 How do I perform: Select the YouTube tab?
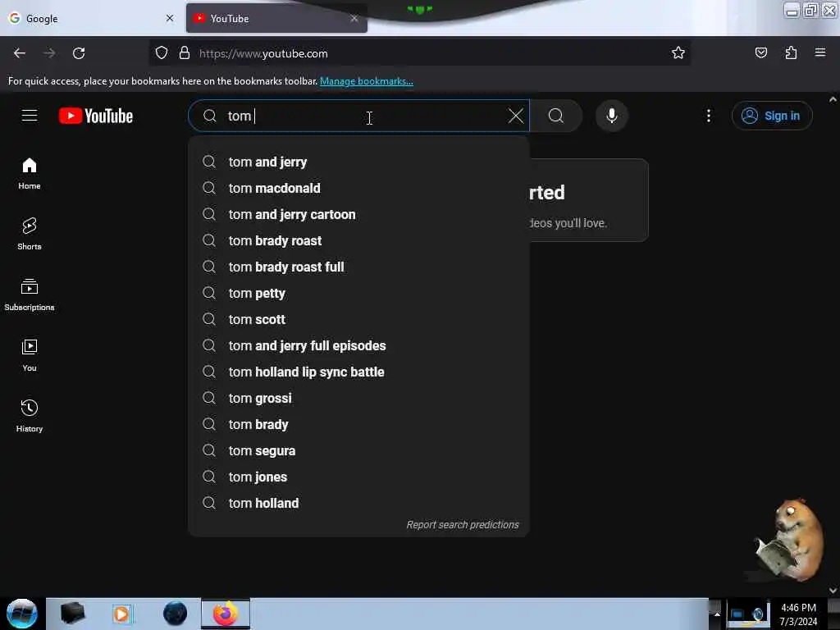pos(276,18)
